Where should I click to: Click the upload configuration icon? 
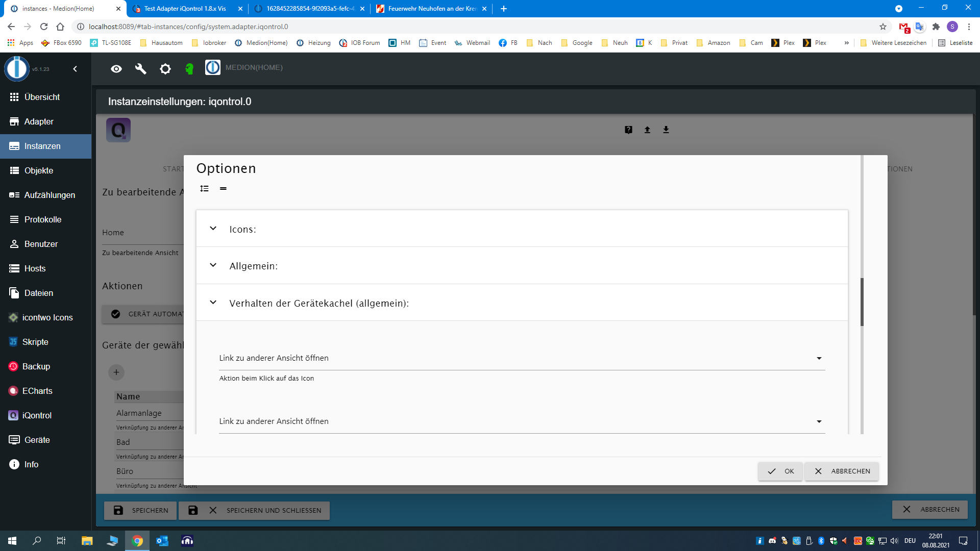click(x=647, y=130)
